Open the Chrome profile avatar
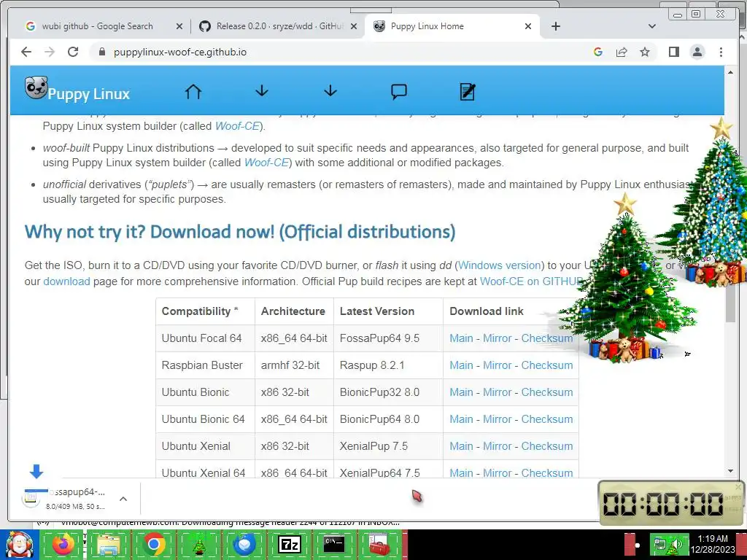Viewport: 747px width, 560px height. pyautogui.click(x=697, y=52)
